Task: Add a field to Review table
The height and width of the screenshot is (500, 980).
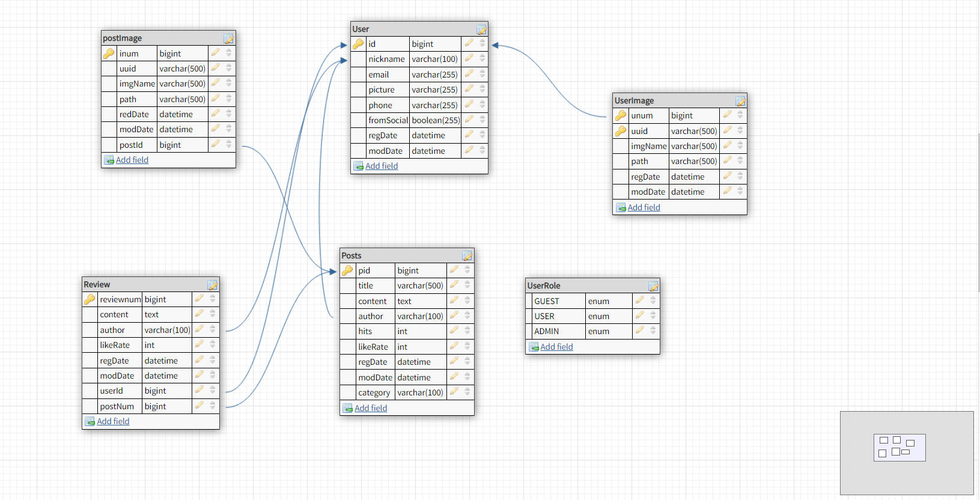Action: [113, 421]
